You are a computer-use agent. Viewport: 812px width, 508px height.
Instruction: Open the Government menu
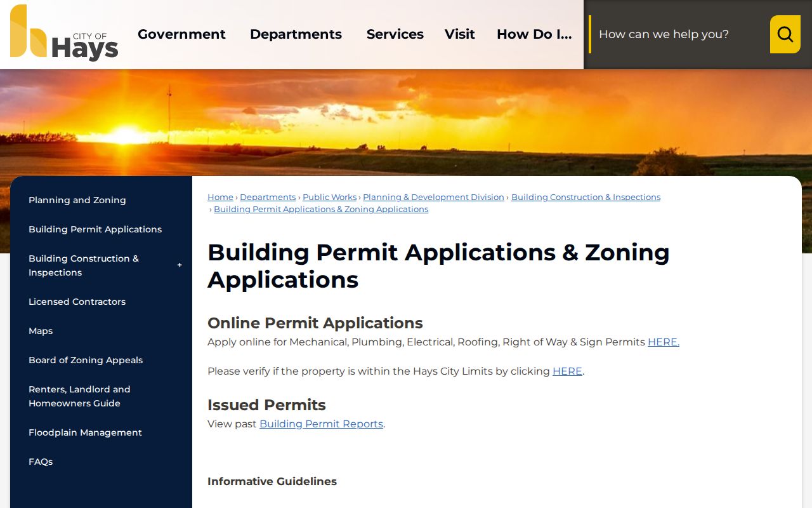(181, 34)
